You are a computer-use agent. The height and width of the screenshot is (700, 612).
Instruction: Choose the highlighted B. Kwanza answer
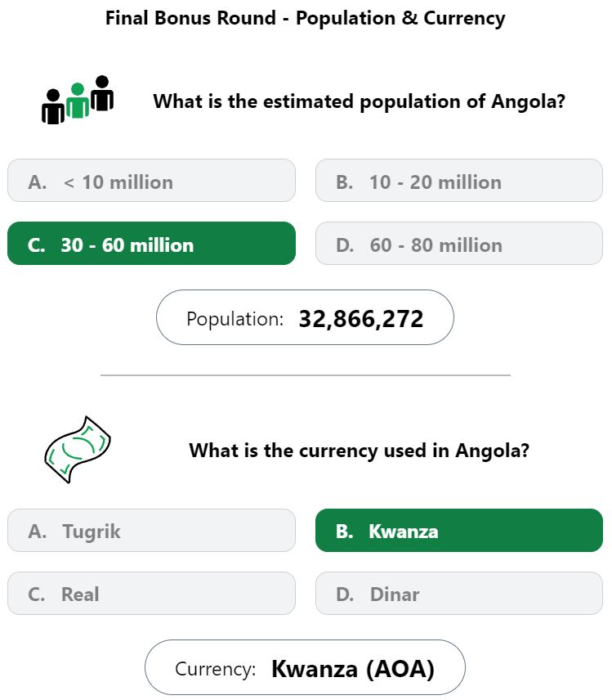click(x=459, y=531)
